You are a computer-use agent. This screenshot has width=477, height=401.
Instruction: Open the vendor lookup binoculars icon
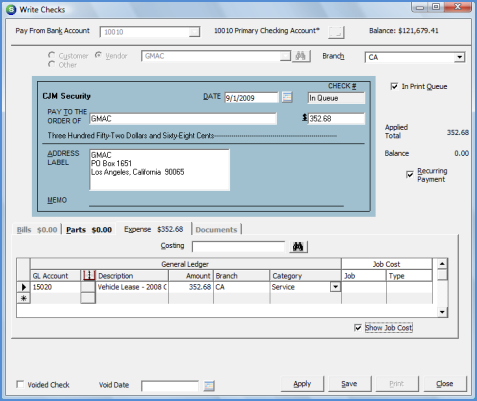tap(301, 56)
